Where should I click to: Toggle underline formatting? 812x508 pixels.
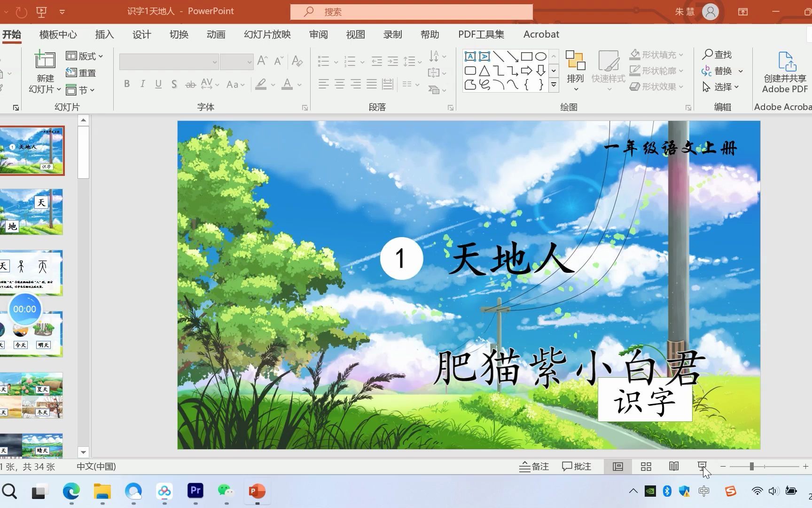pos(158,84)
